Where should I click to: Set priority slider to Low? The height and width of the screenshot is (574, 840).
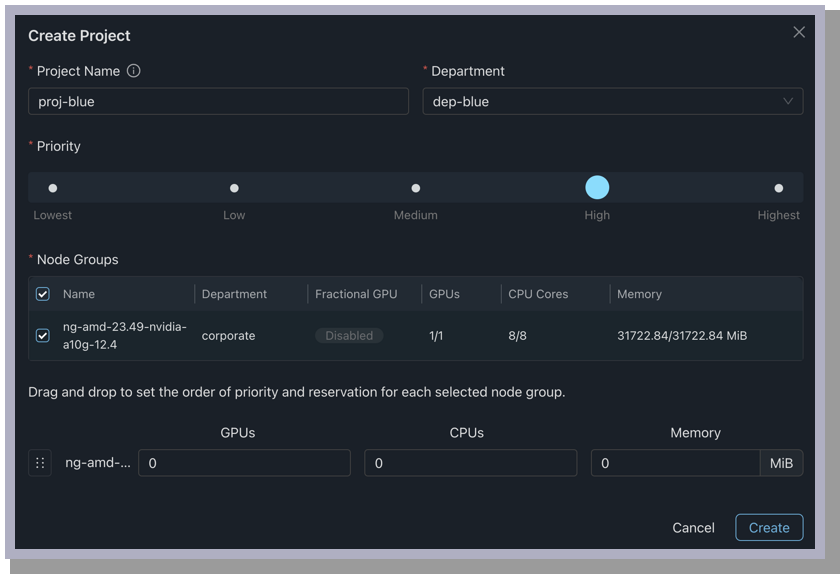point(234,188)
